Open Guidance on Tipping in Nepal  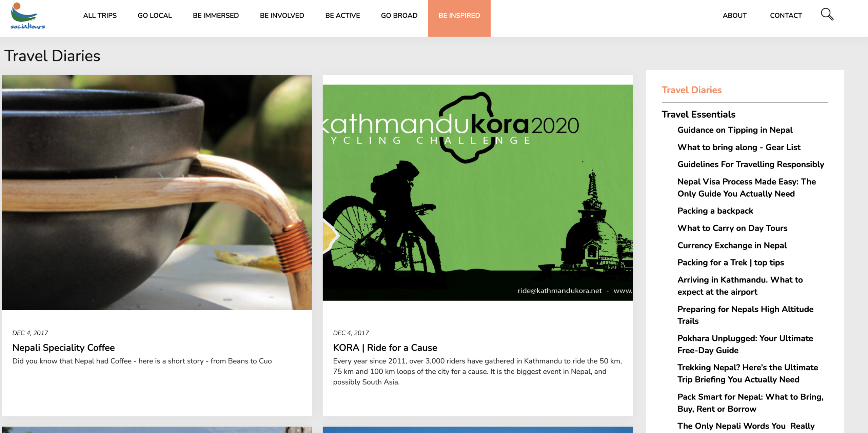click(735, 130)
